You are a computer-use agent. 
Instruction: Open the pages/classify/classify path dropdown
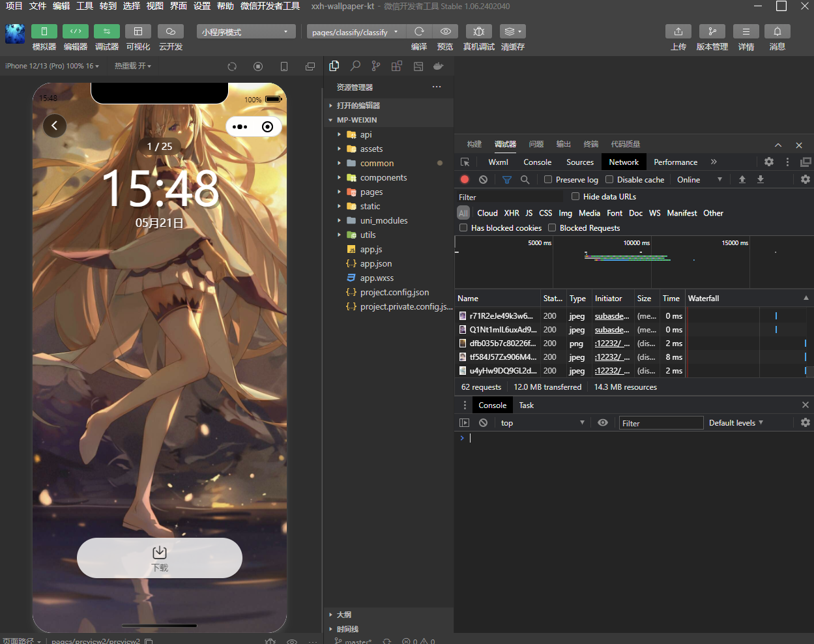(356, 31)
